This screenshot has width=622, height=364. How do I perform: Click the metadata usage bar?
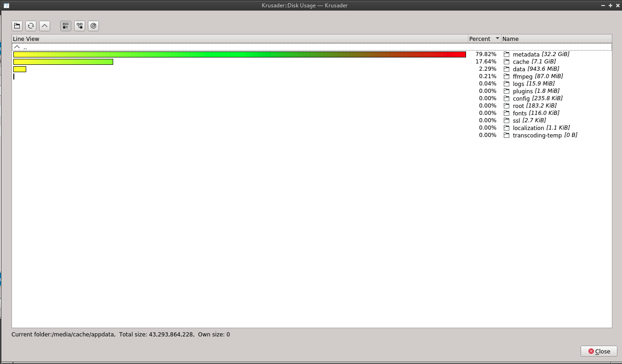pyautogui.click(x=240, y=54)
